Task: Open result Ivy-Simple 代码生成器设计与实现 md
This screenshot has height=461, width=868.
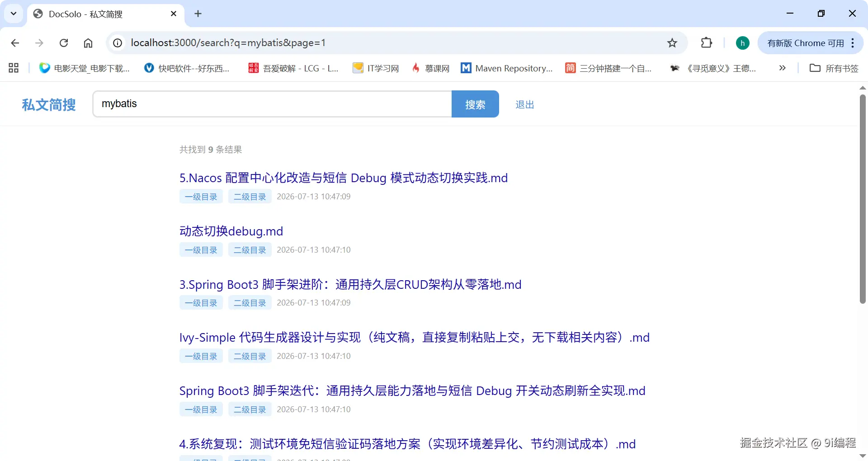Action: (x=414, y=337)
